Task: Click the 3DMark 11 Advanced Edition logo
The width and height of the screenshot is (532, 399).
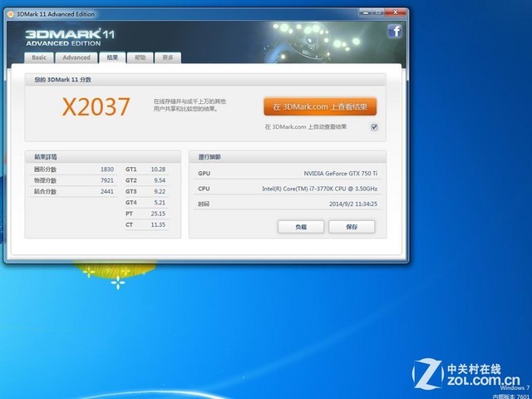Action: point(70,37)
